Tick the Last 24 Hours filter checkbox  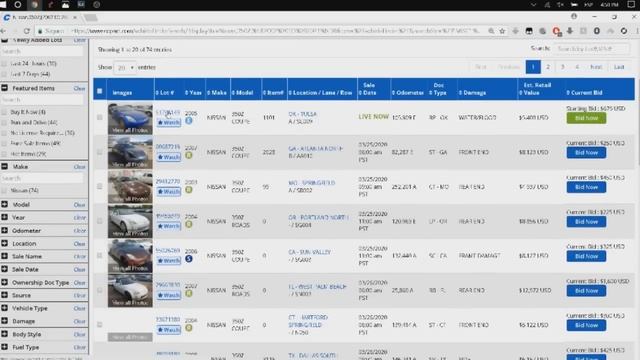4,64
